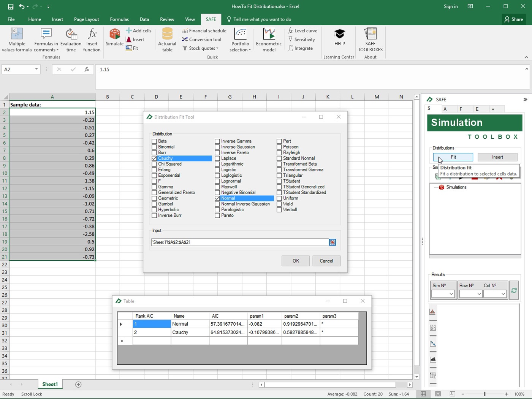
Task: Switch to the Data ribbon tab
Action: [x=144, y=19]
